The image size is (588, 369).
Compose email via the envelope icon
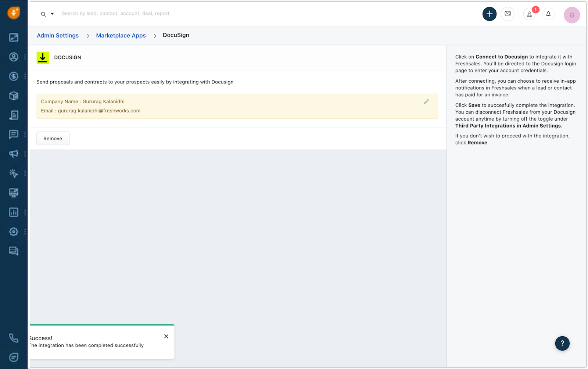tap(508, 14)
